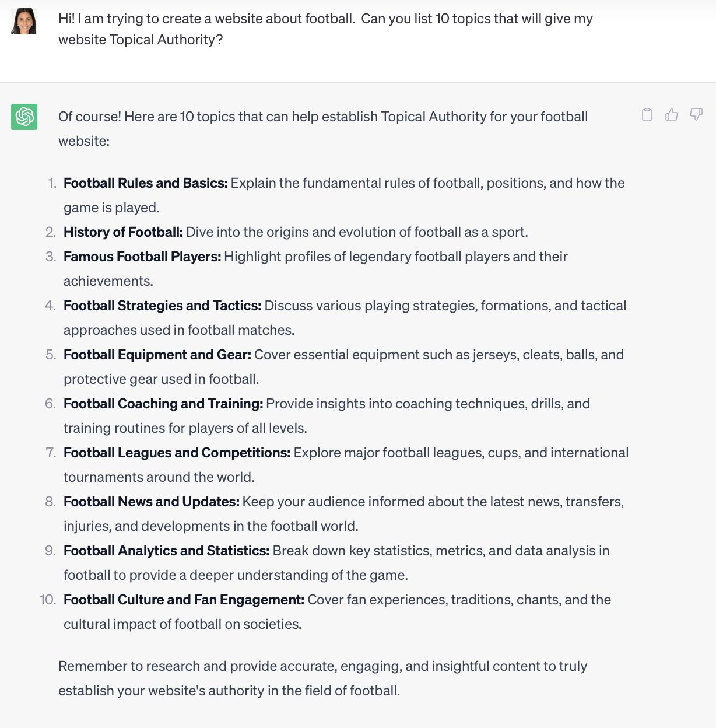Click 'Football Analytics and Statistics' heading
Viewport: 716px width, 728px height.
tap(167, 551)
